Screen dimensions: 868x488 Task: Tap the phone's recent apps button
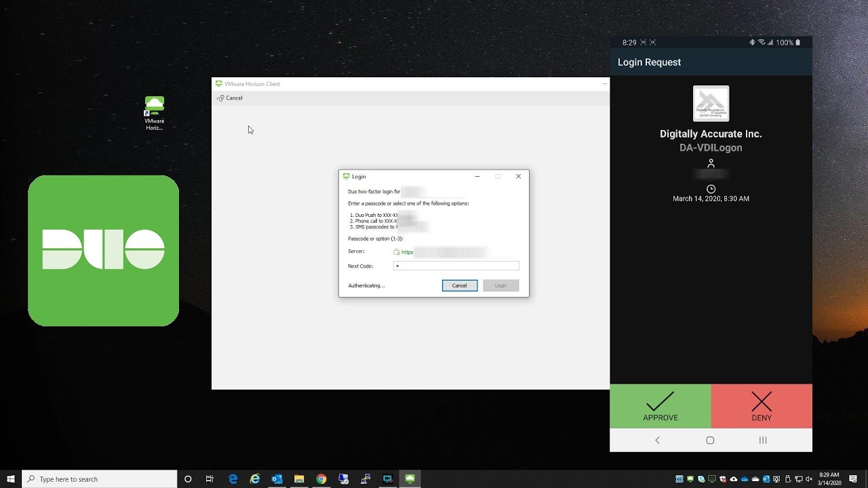(x=763, y=440)
